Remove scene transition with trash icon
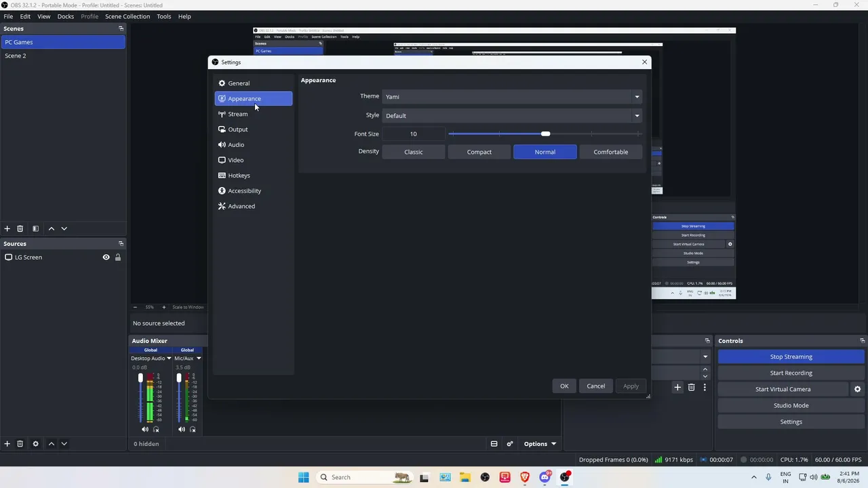The height and width of the screenshot is (488, 868). [691, 387]
